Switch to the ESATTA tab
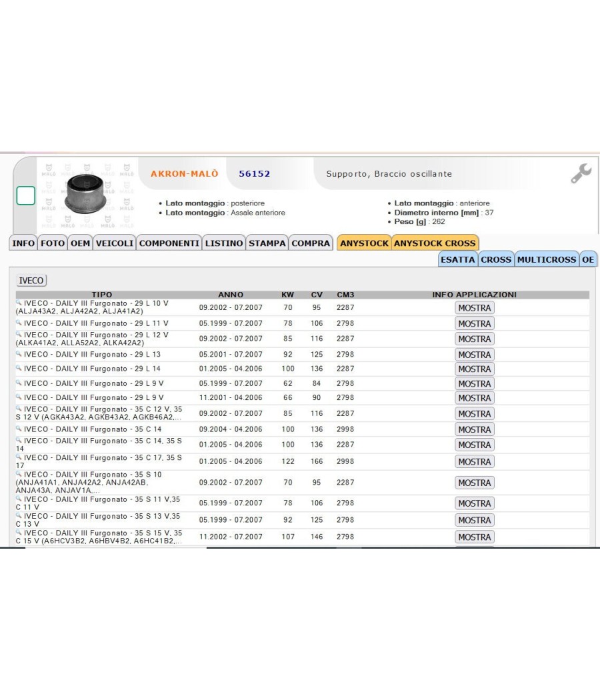The height and width of the screenshot is (700, 600). coord(458,259)
